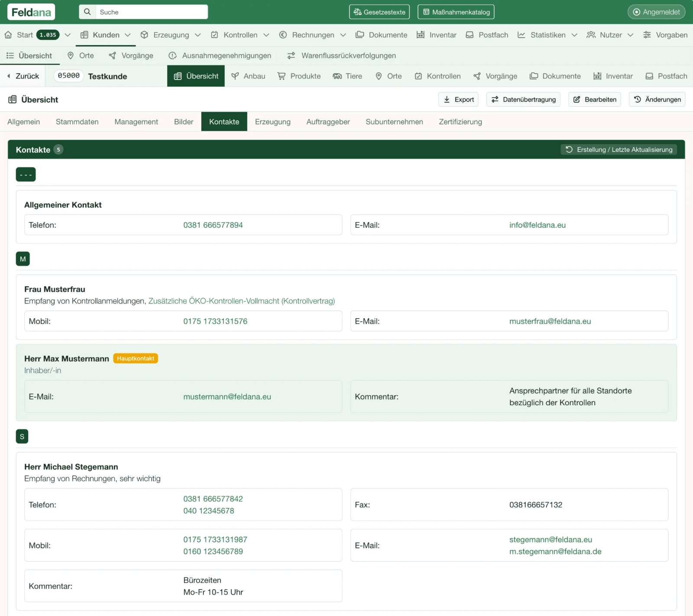Click the Angemeldet status button

tap(656, 12)
